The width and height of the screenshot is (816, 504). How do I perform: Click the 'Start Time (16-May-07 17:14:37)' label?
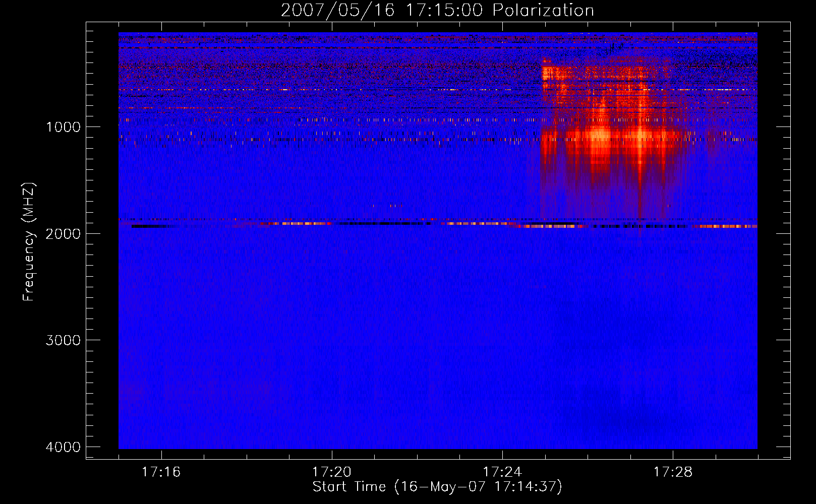pos(437,487)
